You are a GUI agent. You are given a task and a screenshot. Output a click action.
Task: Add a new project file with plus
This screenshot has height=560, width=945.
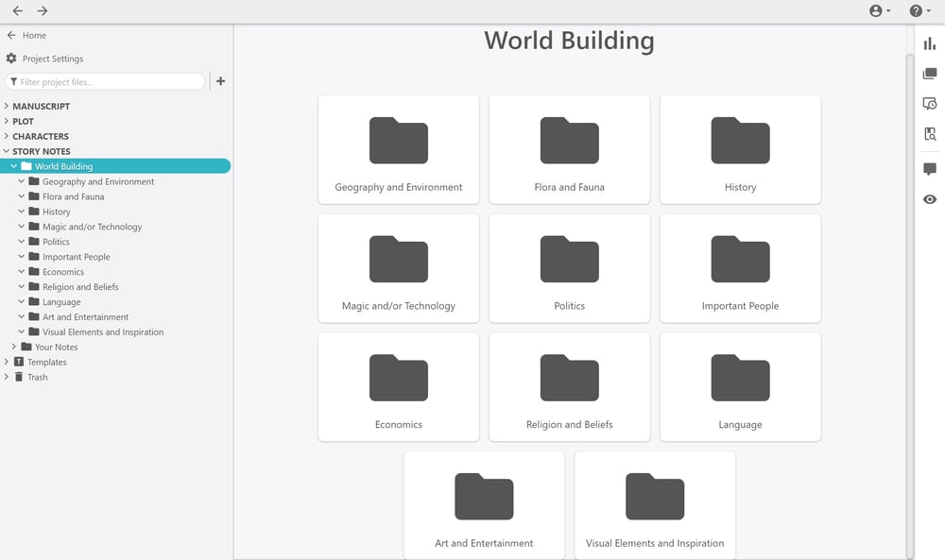220,81
